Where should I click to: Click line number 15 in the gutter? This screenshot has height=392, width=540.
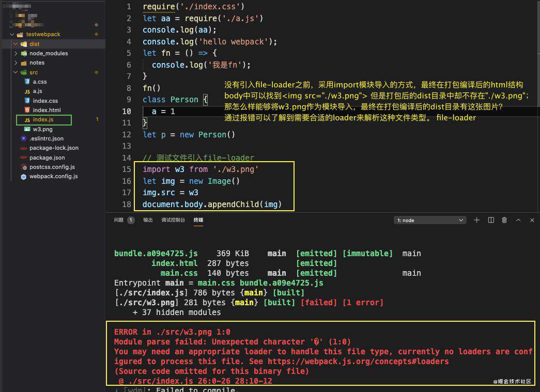[127, 169]
